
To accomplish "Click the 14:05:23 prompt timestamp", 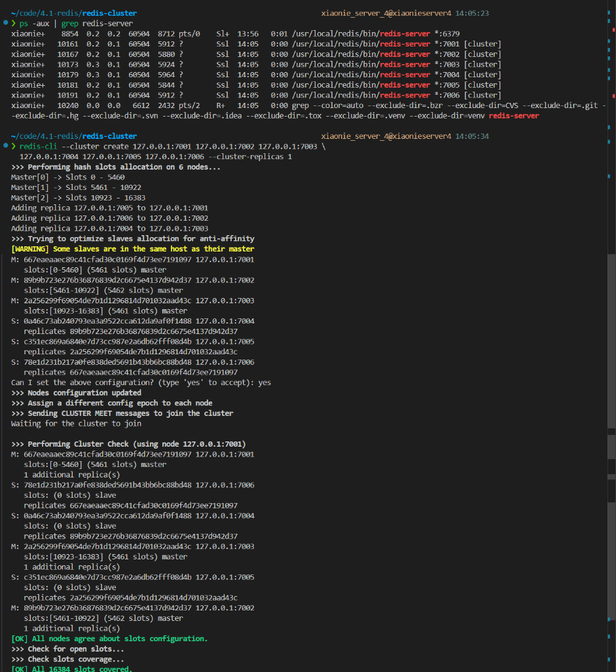I will [x=471, y=13].
